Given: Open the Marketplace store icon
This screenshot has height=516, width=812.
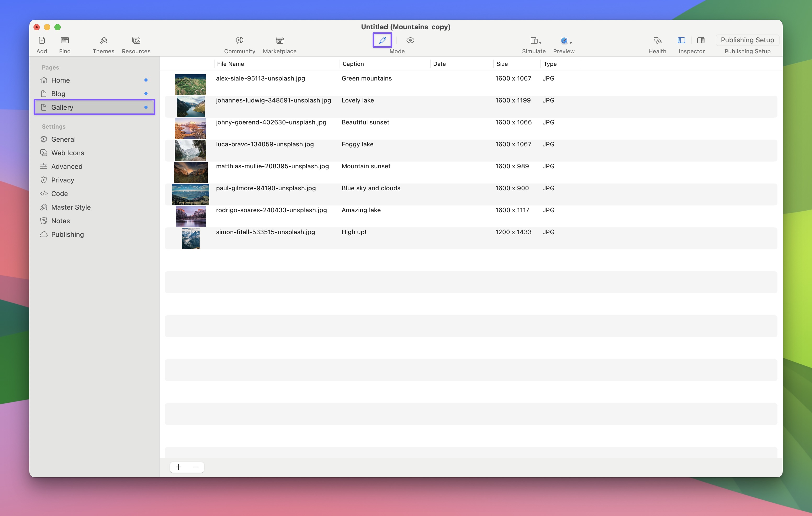Looking at the screenshot, I should [280, 41].
